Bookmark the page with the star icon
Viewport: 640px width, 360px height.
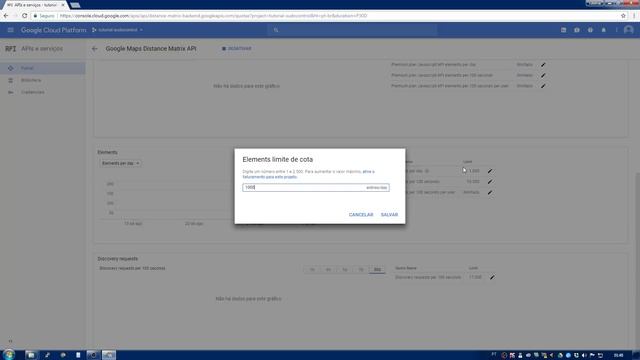click(x=623, y=16)
